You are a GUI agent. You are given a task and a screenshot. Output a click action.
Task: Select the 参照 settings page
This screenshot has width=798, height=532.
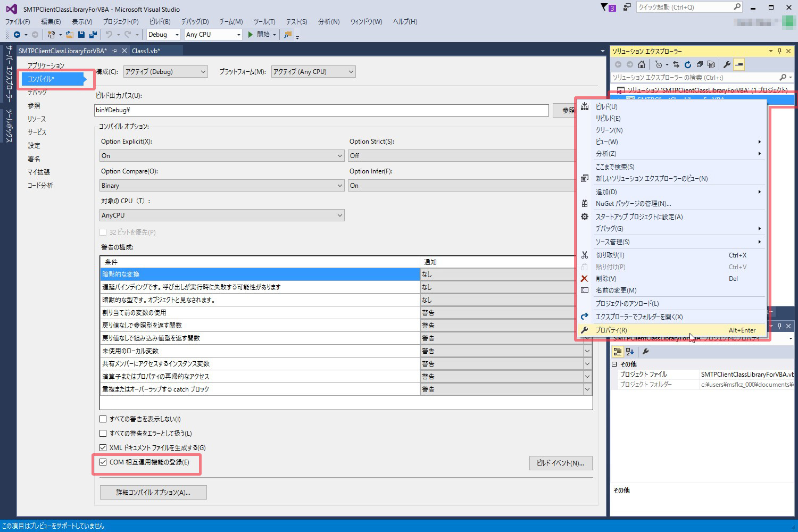click(x=34, y=105)
